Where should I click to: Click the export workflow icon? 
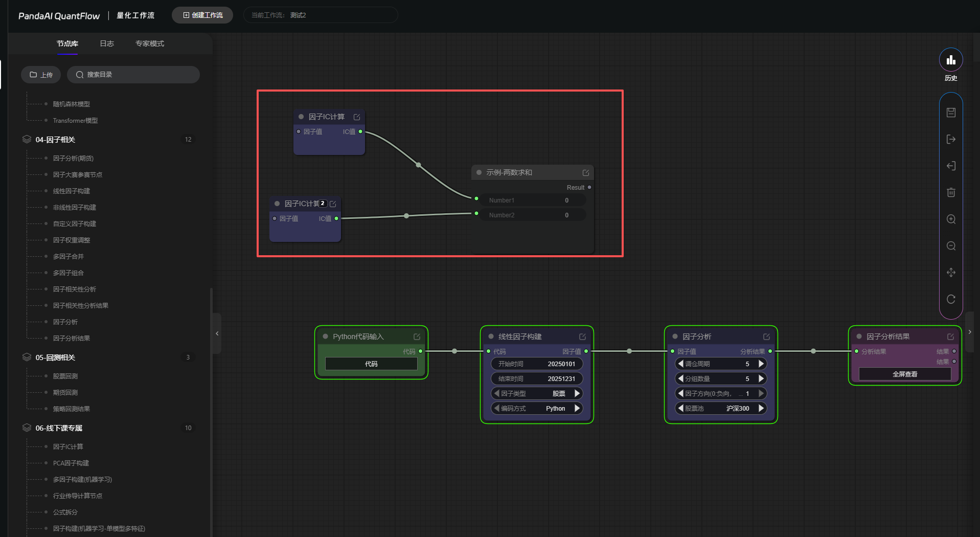tap(951, 139)
